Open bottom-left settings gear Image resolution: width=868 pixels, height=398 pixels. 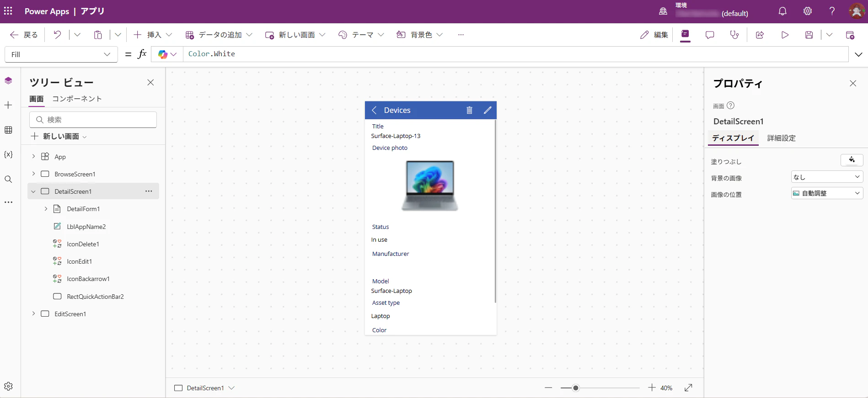click(x=8, y=386)
